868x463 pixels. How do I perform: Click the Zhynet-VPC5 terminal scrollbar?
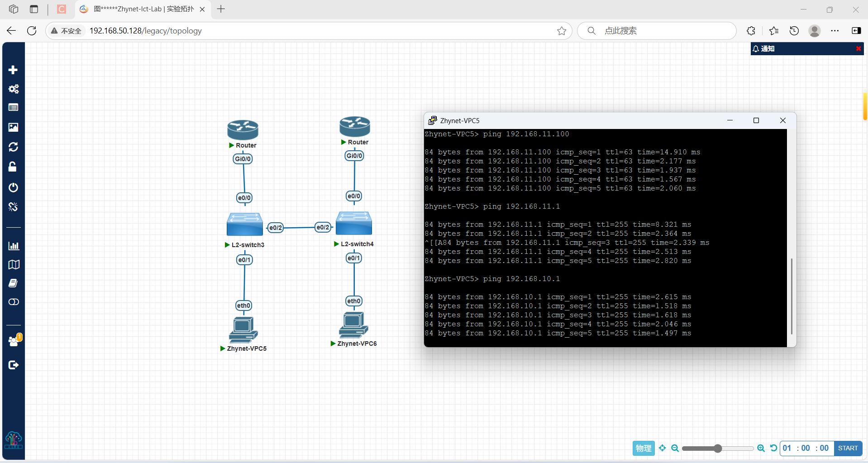(792, 296)
